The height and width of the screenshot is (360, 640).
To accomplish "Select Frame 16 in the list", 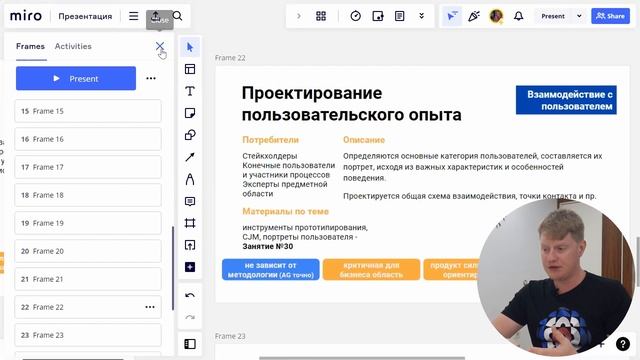I will (x=88, y=139).
